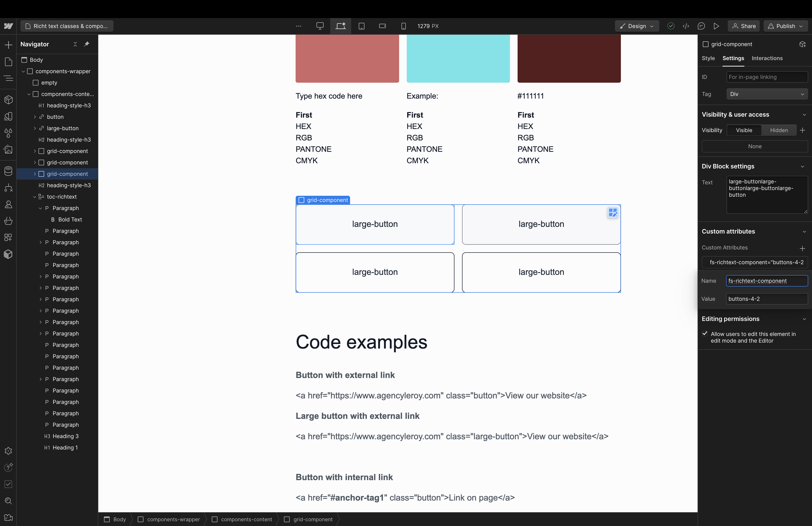
Task: Click the cyan color swatch block
Action: pos(458,58)
